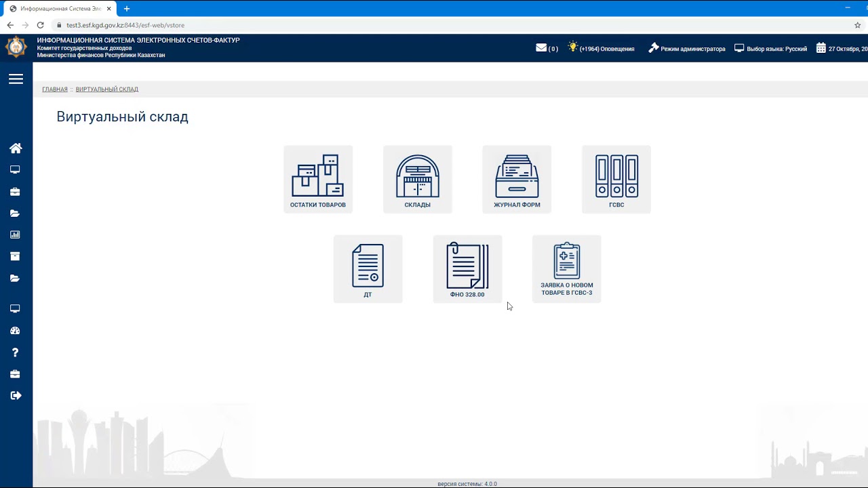Click the briefcase icon just above the logout icon
This screenshot has height=488, width=868.
point(15,374)
